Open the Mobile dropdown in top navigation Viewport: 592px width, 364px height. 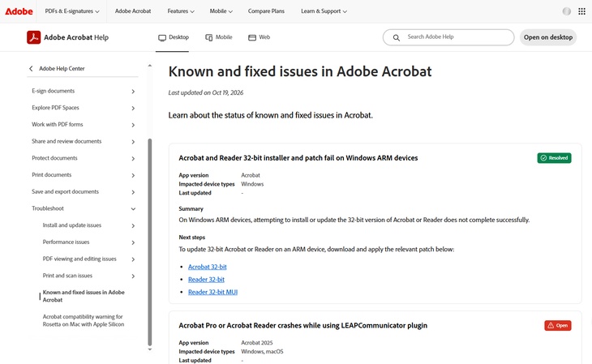[221, 11]
